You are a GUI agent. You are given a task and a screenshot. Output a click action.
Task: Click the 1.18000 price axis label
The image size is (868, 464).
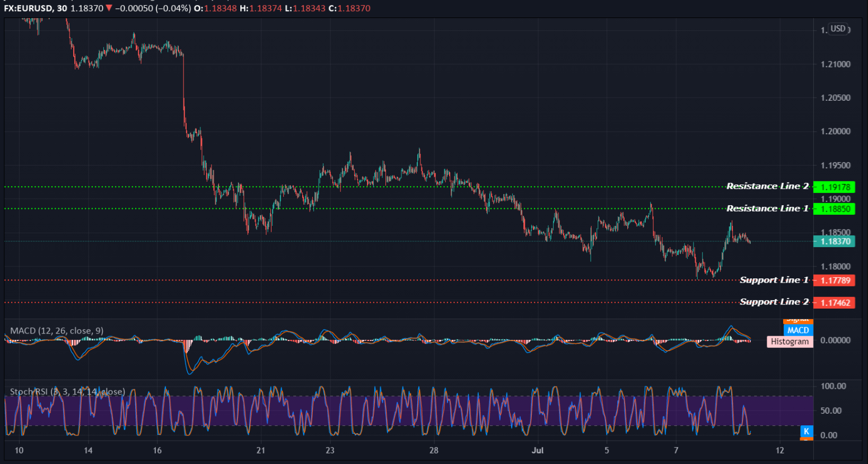tap(835, 267)
